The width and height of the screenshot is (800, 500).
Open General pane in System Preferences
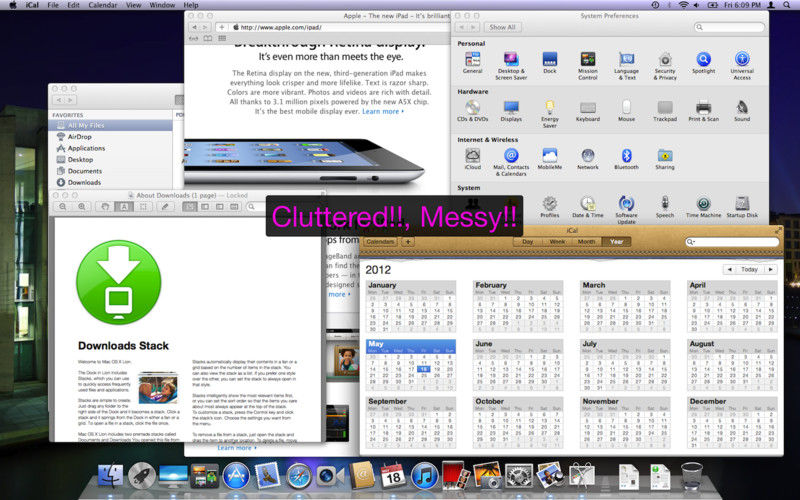[472, 63]
